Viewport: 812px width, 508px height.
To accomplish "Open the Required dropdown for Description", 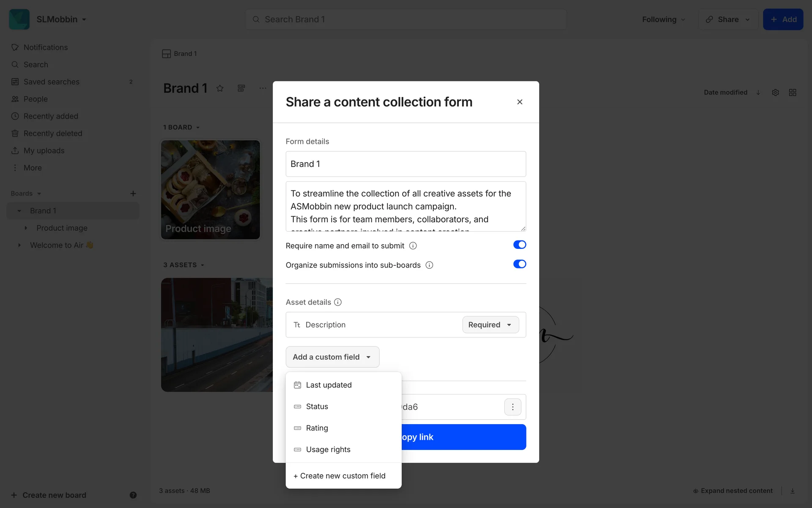I will click(490, 325).
